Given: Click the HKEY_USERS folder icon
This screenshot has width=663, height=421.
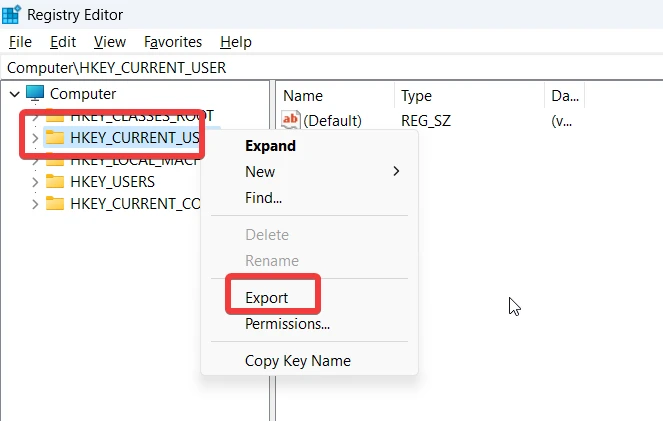Looking at the screenshot, I should coord(55,181).
